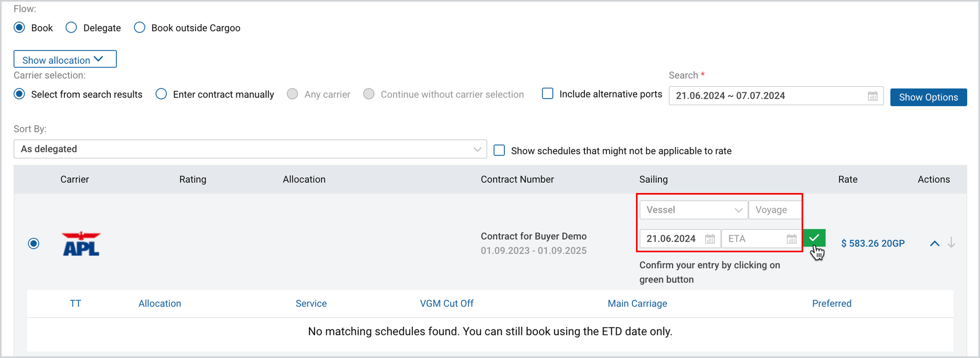The image size is (980, 358).
Task: Select the APL carrier row radio
Action: [34, 244]
